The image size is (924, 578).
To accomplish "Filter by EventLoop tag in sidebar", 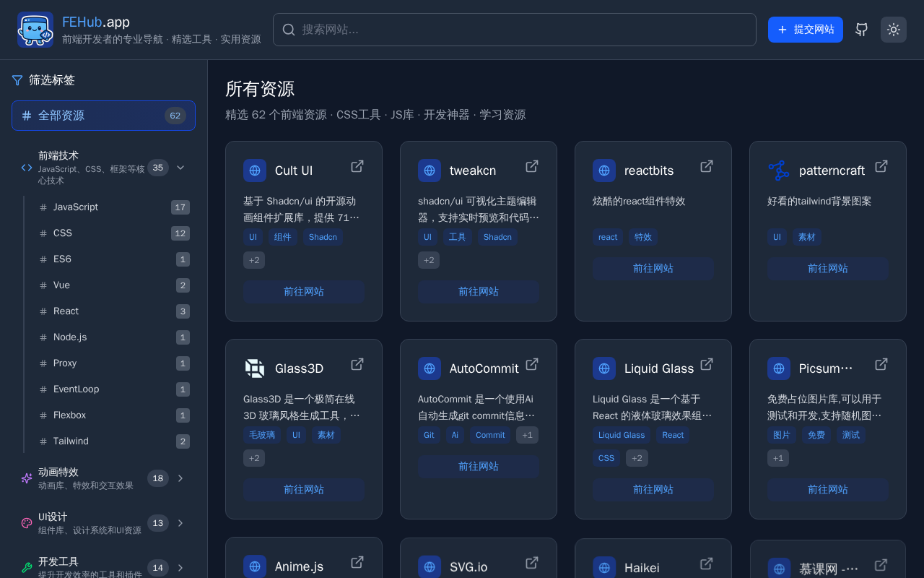I will point(115,389).
